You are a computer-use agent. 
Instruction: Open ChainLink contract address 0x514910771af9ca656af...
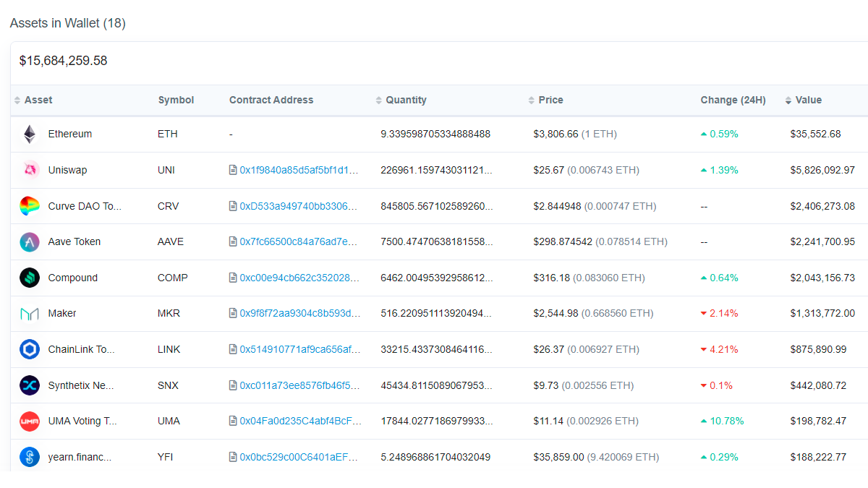[299, 349]
